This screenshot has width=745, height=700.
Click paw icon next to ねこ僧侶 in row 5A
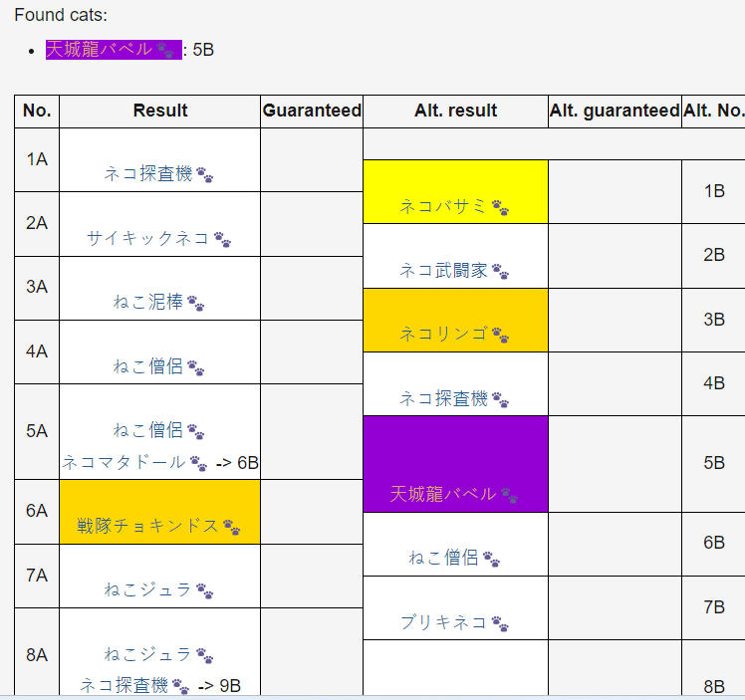pos(196,431)
